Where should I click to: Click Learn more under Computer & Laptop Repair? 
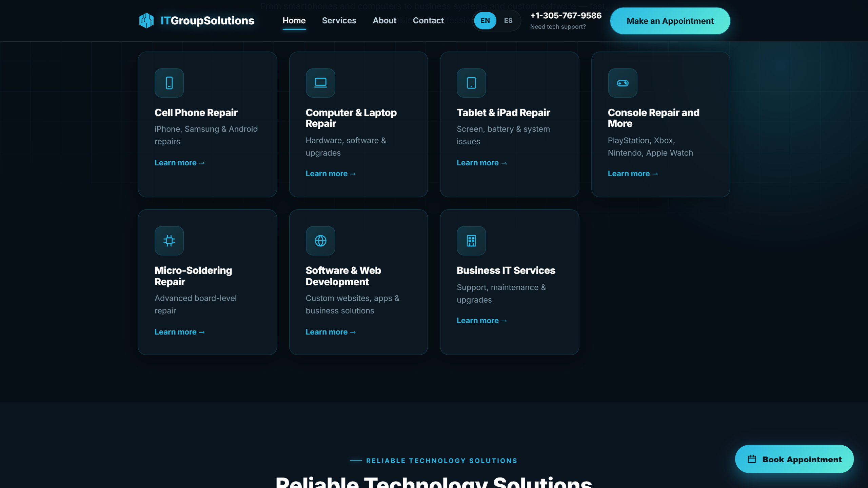point(331,174)
